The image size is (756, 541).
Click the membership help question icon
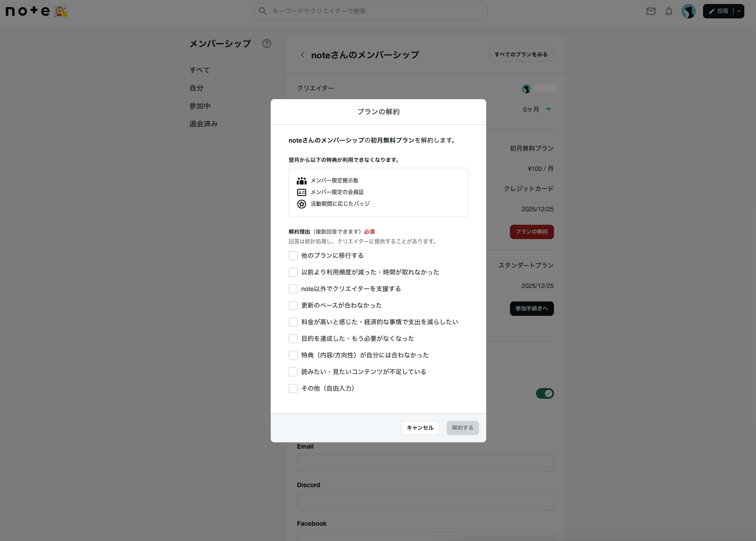pyautogui.click(x=267, y=44)
